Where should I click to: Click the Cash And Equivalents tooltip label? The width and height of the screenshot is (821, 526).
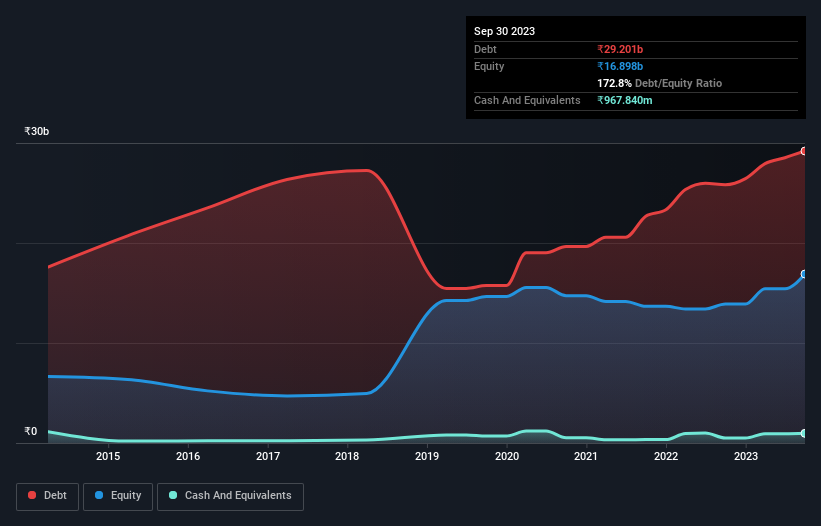pos(527,100)
